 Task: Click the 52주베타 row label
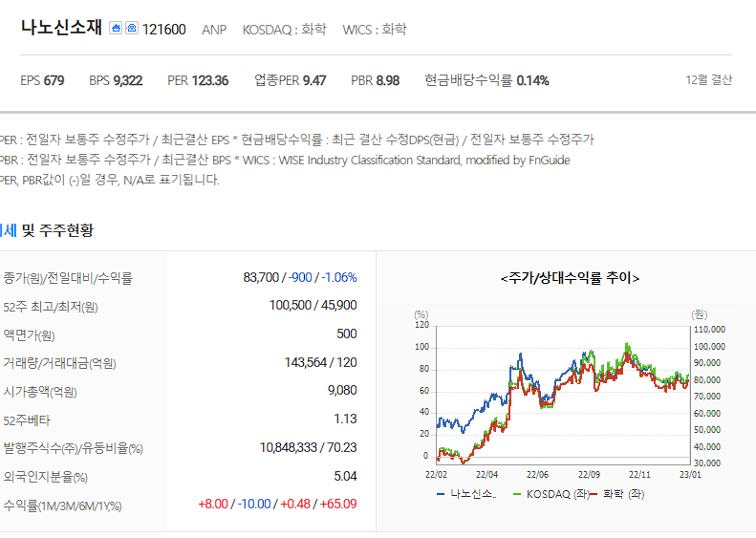click(x=27, y=420)
